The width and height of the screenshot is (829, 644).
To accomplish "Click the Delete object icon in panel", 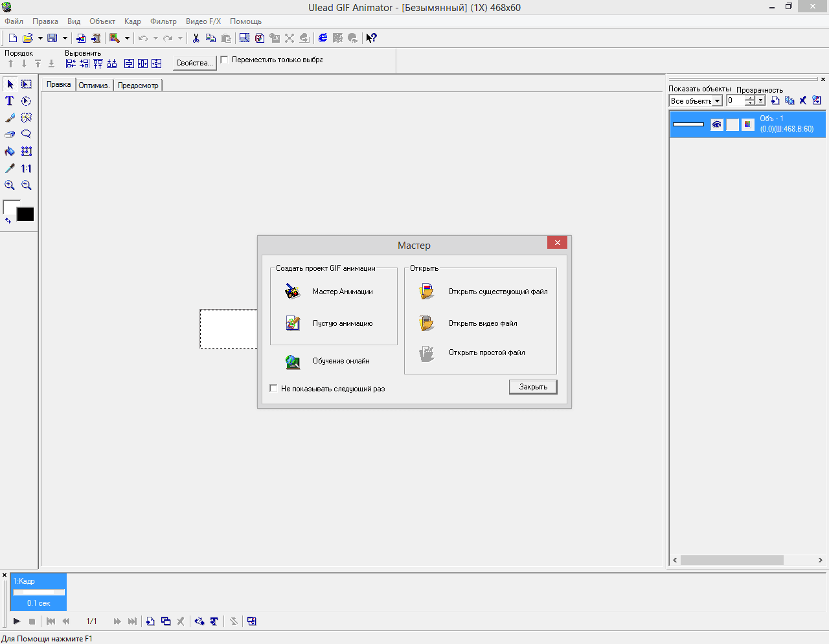I will (802, 100).
